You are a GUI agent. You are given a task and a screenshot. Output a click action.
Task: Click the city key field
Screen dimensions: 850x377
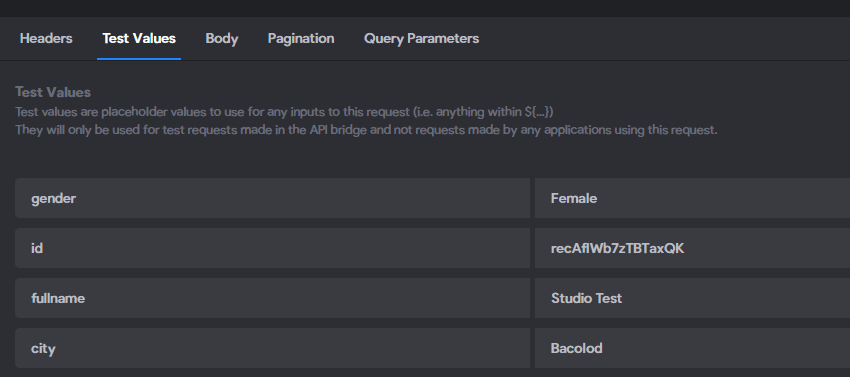tap(272, 348)
